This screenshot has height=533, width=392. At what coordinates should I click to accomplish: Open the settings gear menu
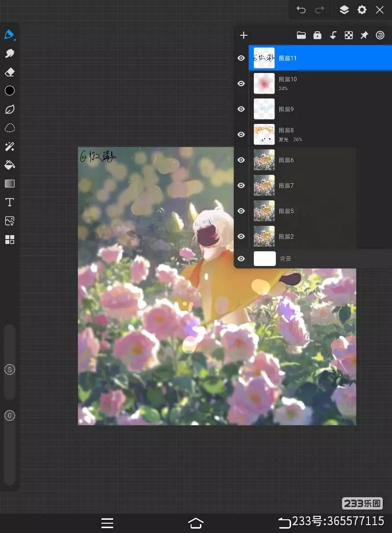362,10
